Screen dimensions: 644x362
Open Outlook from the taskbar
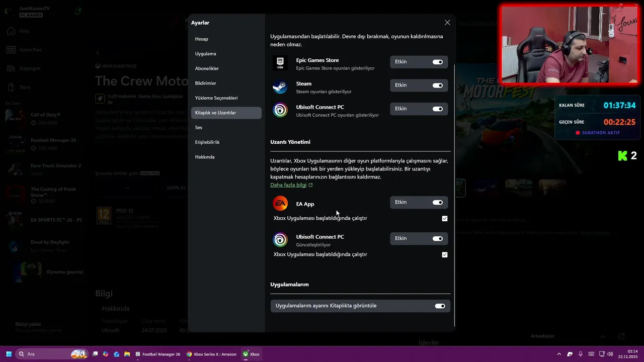click(116, 354)
